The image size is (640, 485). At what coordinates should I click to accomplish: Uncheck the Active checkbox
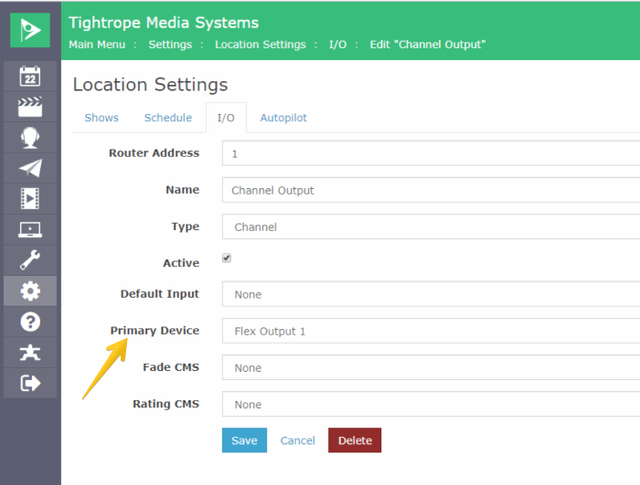(227, 258)
